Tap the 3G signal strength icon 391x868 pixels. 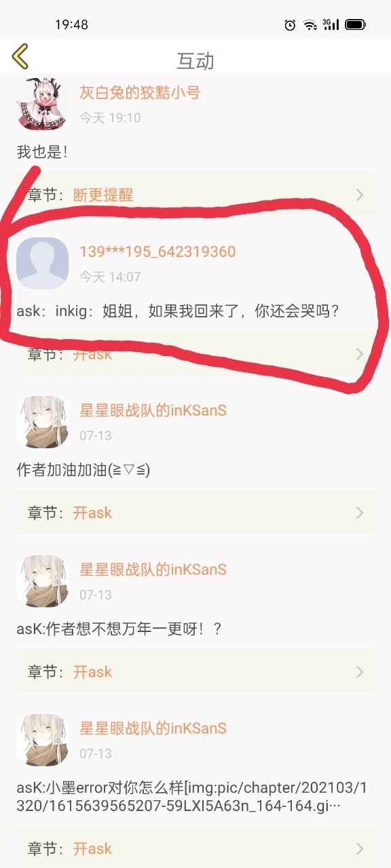331,24
